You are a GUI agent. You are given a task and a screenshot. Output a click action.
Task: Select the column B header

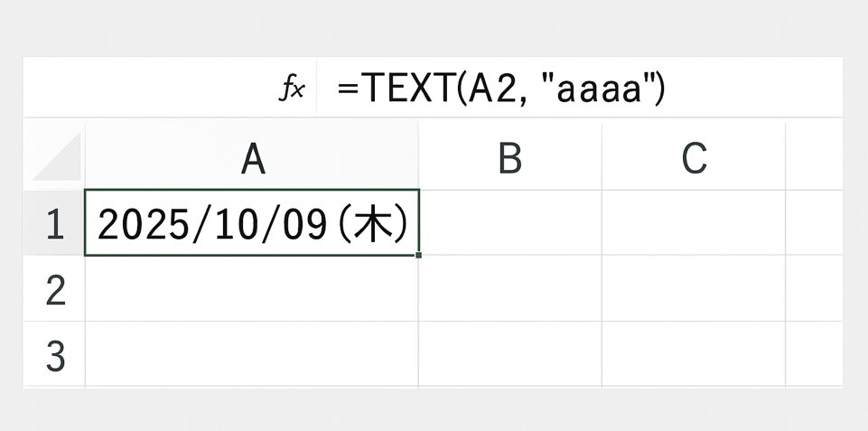click(510, 158)
